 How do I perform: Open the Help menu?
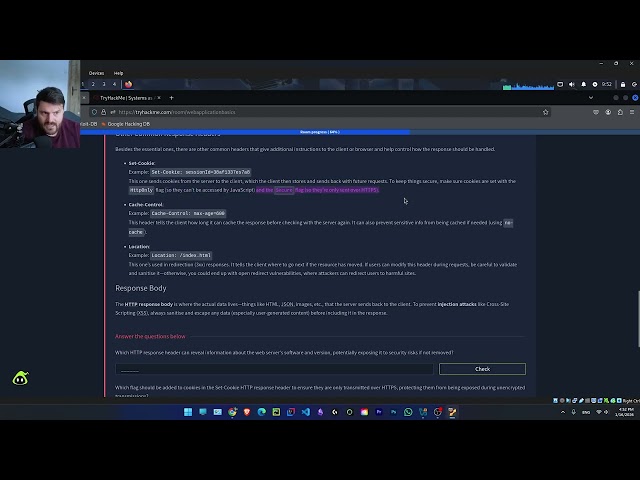click(x=118, y=73)
